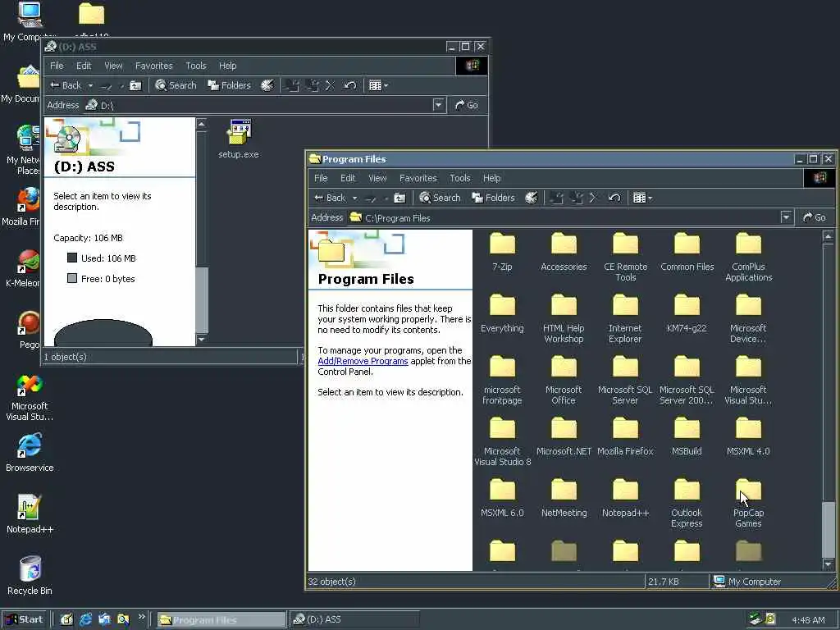This screenshot has height=630, width=840.
Task: Select the MSXML 6.0 folder
Action: (502, 499)
